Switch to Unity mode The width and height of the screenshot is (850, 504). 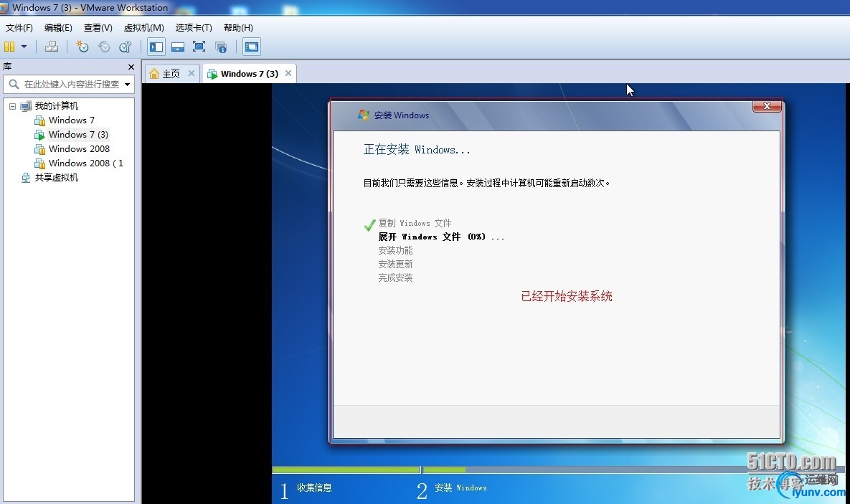pos(221,47)
